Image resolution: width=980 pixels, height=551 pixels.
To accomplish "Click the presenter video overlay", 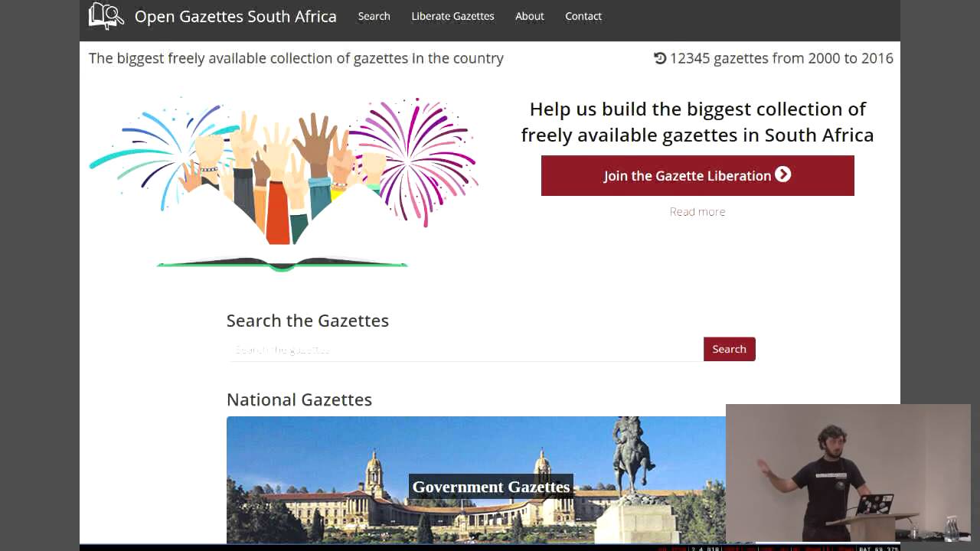I will [848, 473].
